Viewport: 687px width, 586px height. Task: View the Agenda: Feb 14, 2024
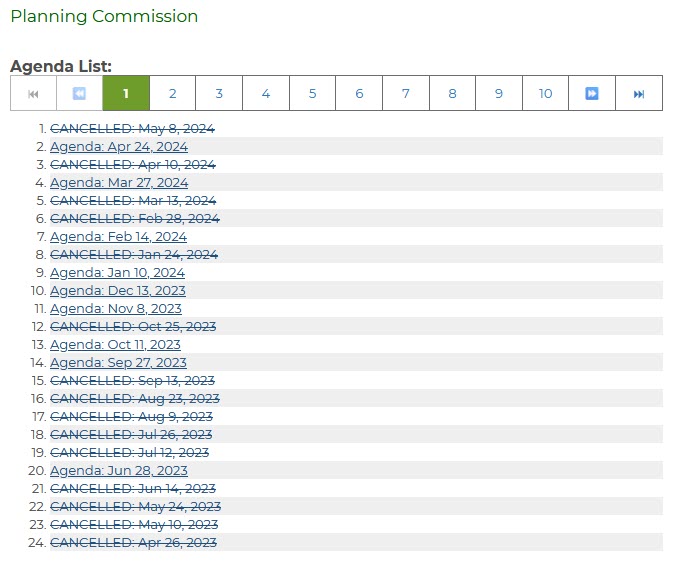pyautogui.click(x=118, y=237)
